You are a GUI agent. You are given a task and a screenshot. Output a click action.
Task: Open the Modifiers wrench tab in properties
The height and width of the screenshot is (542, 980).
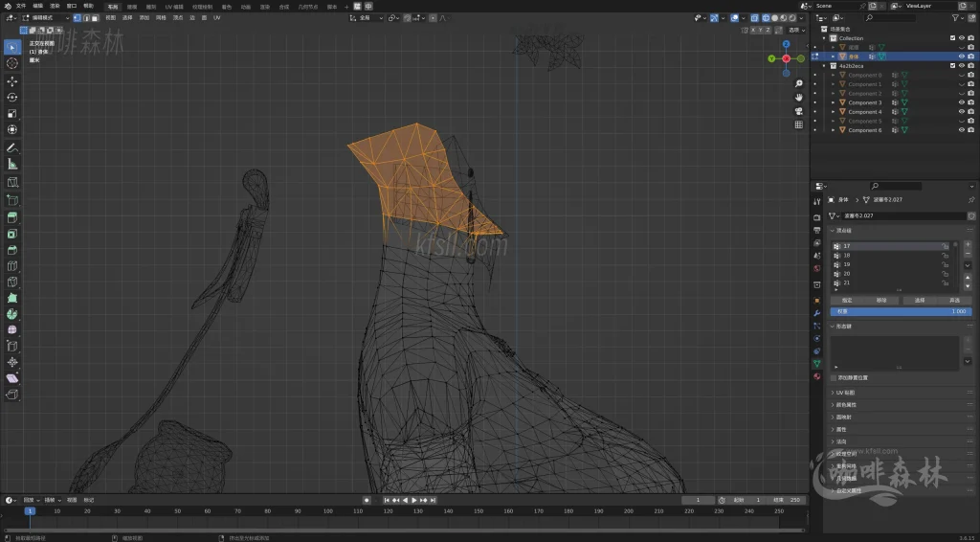[817, 313]
